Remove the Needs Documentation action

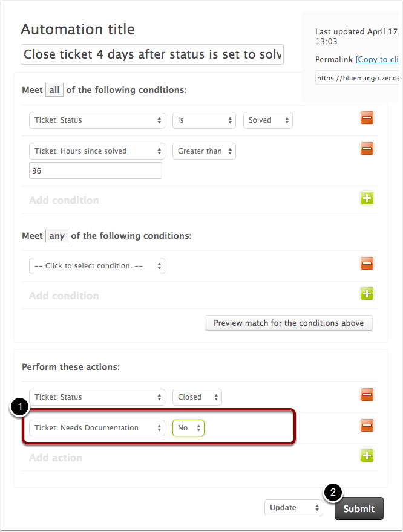(367, 426)
